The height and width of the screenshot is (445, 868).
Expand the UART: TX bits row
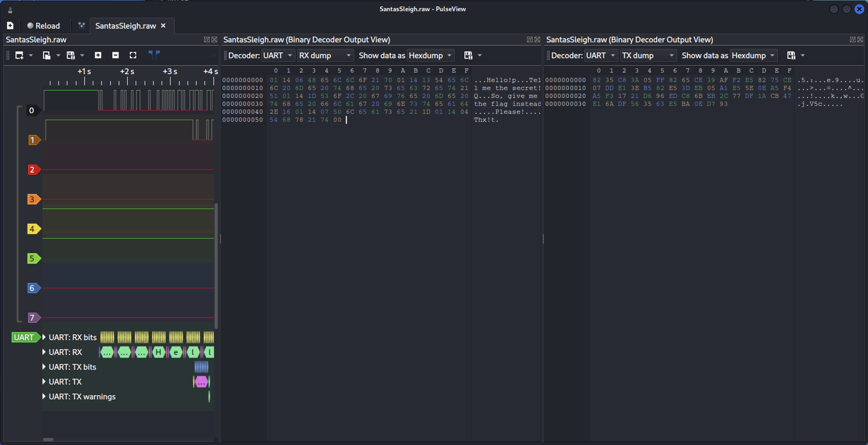[44, 367]
